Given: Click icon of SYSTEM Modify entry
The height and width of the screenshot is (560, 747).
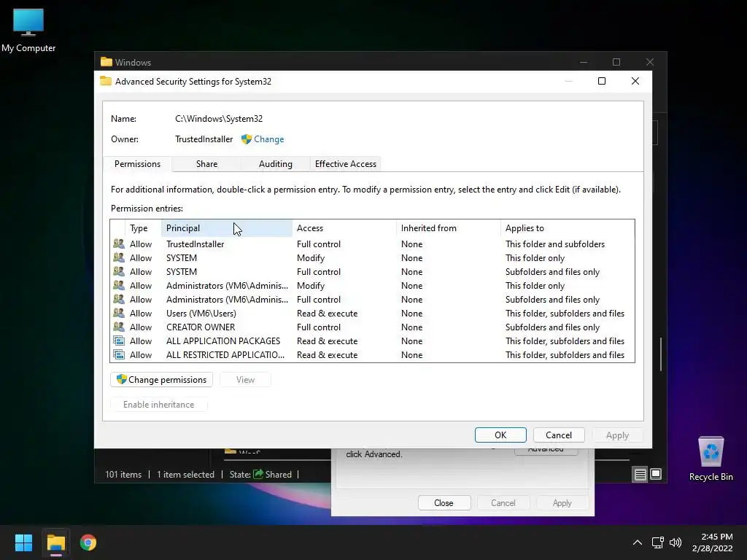Looking at the screenshot, I should point(119,257).
